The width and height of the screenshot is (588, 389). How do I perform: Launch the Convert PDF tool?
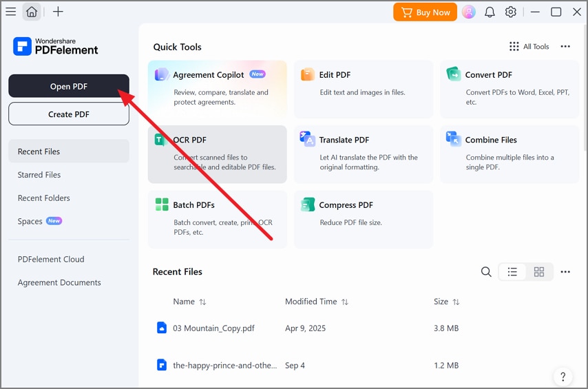510,90
